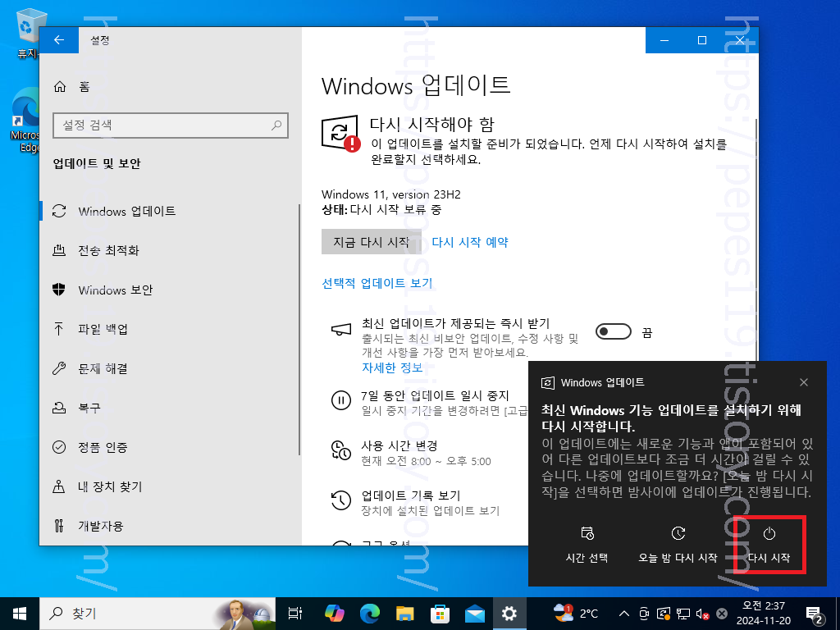Click the 지금 다시 시작 button
840x630 pixels.
point(372,242)
